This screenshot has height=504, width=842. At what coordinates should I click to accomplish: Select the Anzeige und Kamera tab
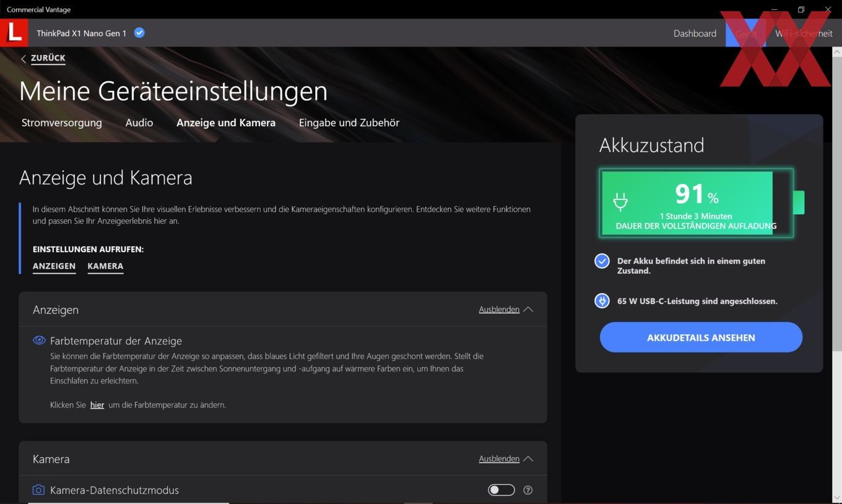(226, 123)
